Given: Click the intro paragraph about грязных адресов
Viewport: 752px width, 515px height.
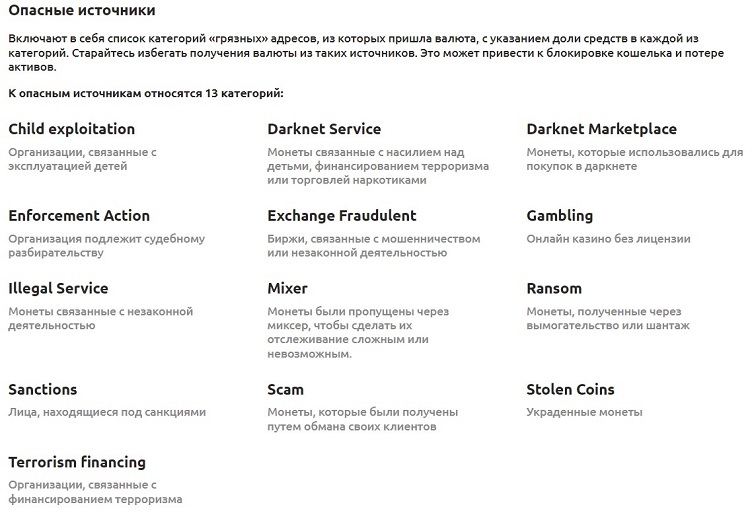Looking at the screenshot, I should [366, 53].
